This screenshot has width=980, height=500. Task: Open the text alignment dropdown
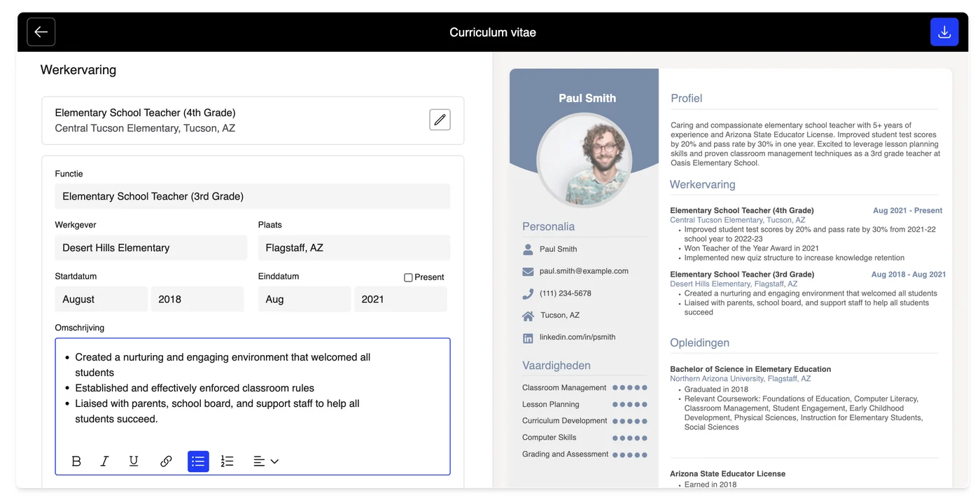266,461
